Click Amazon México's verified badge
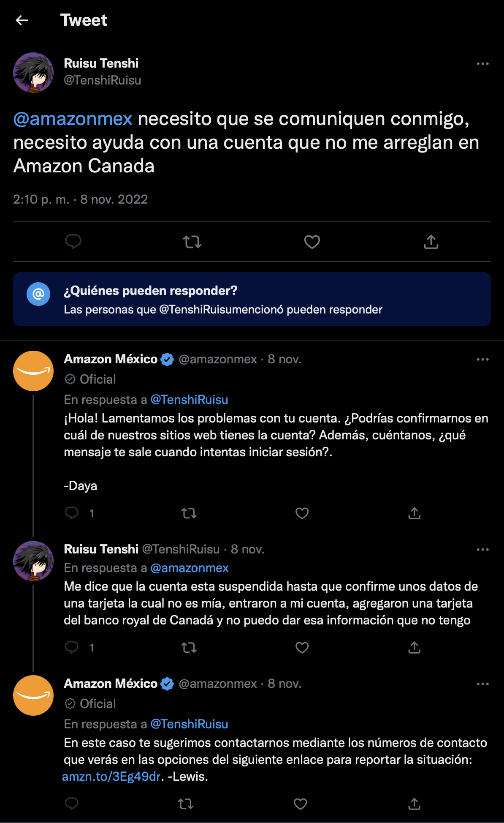The width and height of the screenshot is (504, 823). tap(167, 359)
